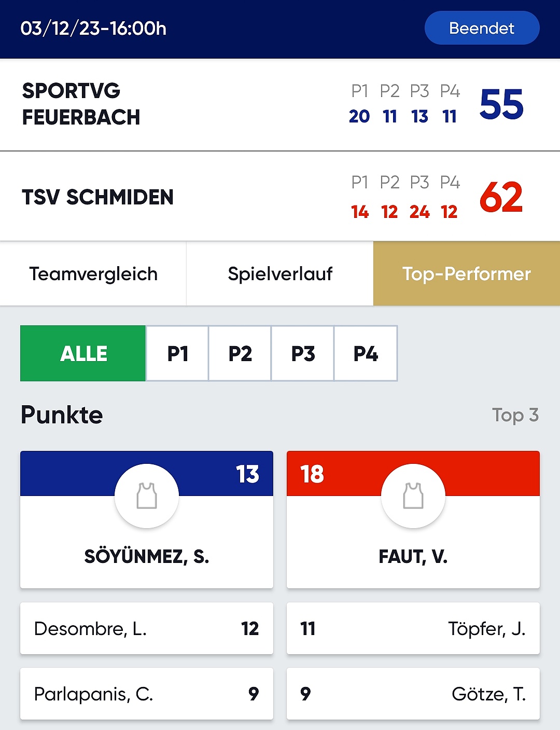Click TSV SCHMIDEN team name
560x730 pixels.
coord(97,197)
